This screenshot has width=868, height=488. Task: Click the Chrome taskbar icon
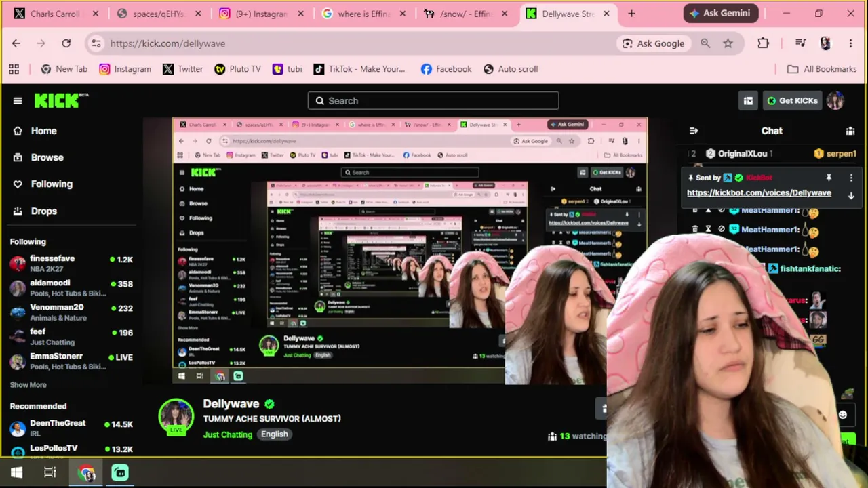click(x=87, y=472)
